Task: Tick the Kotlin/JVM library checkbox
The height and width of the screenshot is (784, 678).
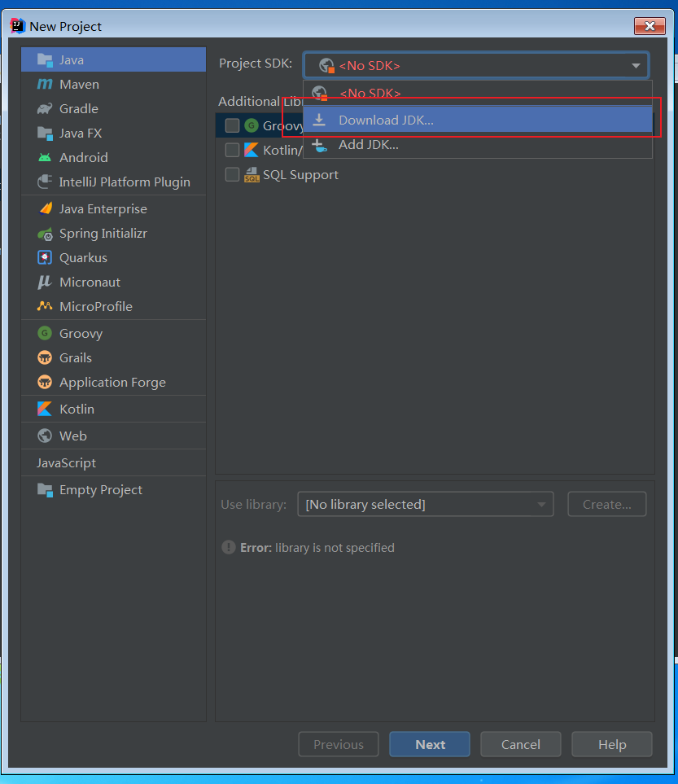Action: pyautogui.click(x=232, y=150)
